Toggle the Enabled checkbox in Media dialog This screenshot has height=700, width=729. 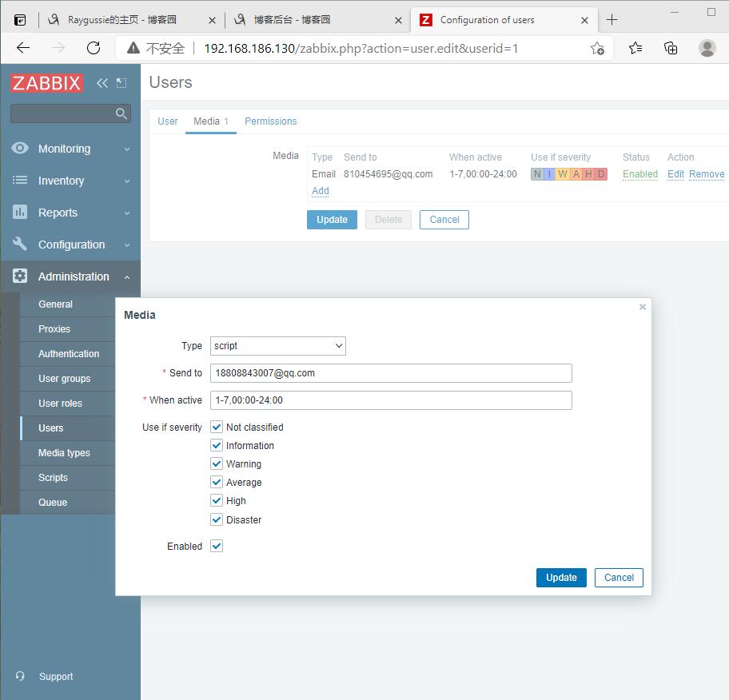(x=217, y=546)
